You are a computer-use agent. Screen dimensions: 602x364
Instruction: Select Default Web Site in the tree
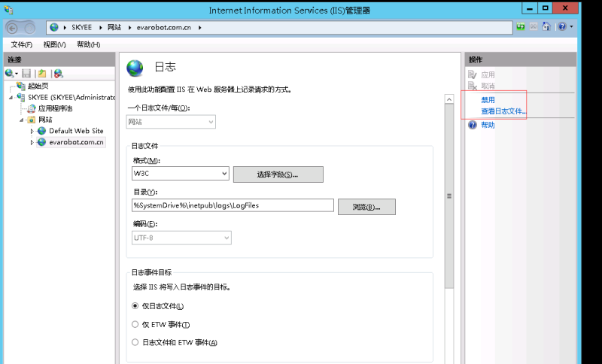[x=76, y=131]
